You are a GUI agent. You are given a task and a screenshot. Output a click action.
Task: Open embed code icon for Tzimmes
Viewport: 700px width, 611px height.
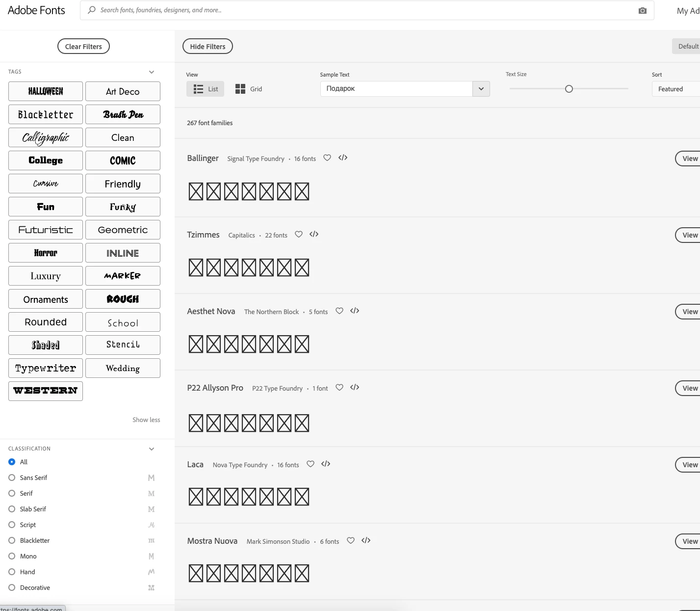pyautogui.click(x=314, y=234)
